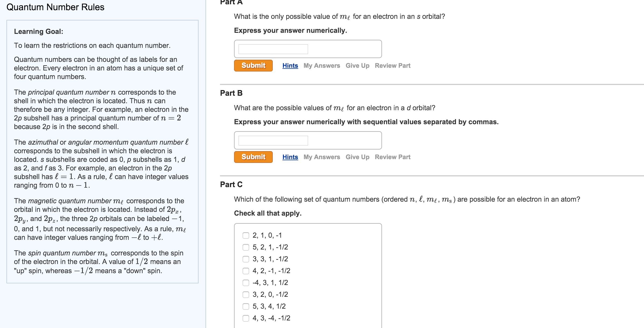View My Answers for Part A
644x328 pixels.
coord(321,65)
